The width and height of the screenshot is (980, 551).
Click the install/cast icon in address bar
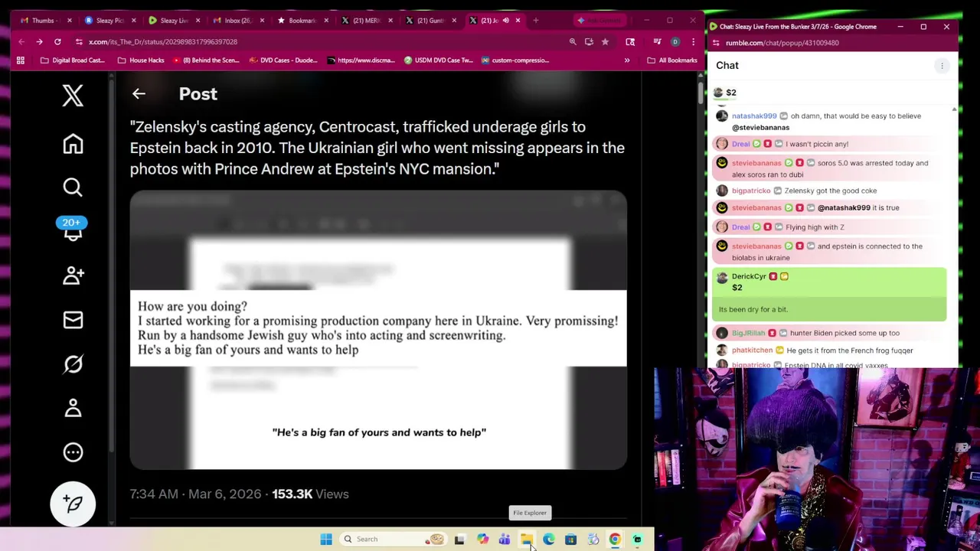point(589,42)
